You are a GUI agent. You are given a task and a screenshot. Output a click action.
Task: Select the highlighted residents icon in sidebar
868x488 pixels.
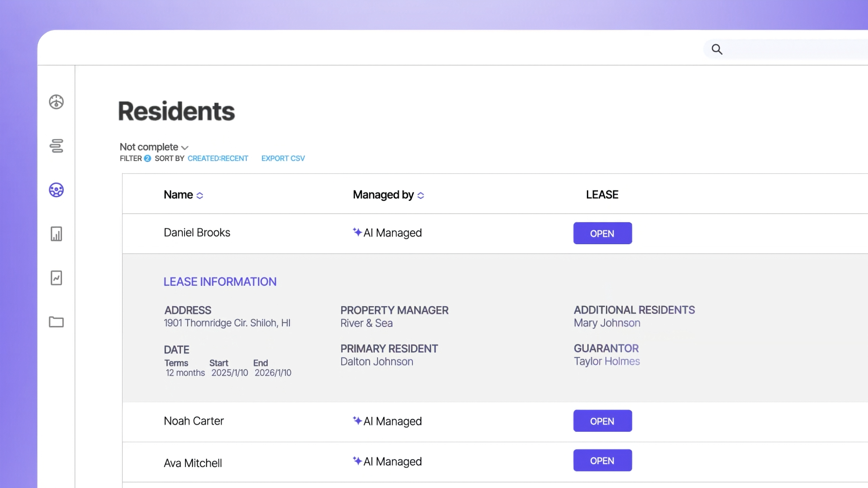[56, 190]
